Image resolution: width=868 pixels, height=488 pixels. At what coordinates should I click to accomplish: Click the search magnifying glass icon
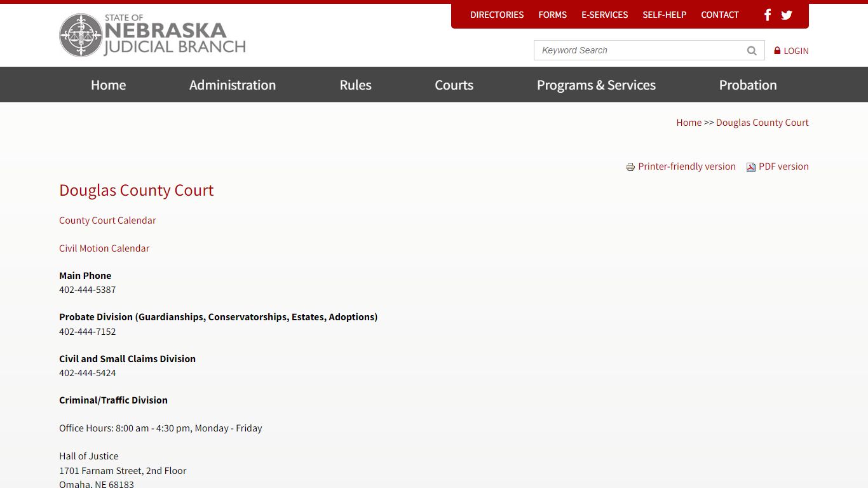[752, 50]
